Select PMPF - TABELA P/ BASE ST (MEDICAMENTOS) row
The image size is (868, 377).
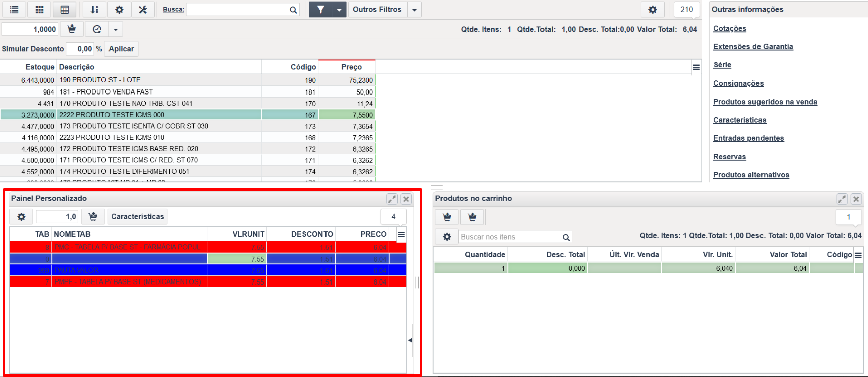coord(208,282)
